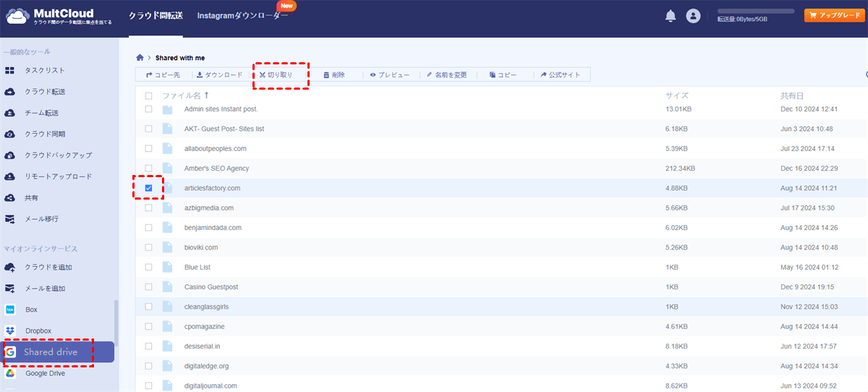Sort by 共有日 column header
This screenshot has height=392, width=868.
[x=792, y=95]
